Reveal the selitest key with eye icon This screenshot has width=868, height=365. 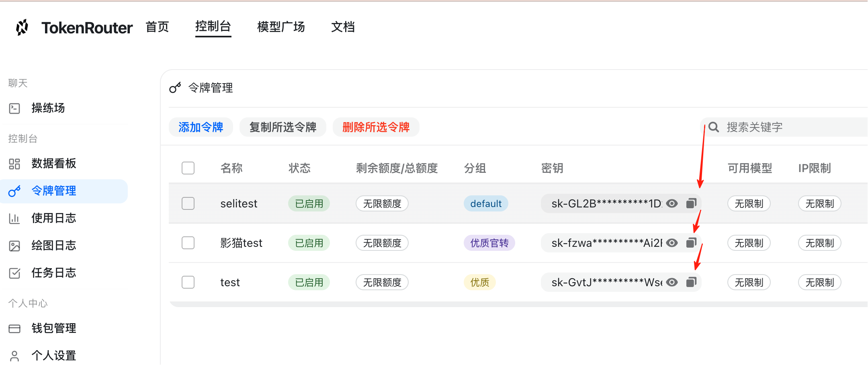[x=672, y=203]
